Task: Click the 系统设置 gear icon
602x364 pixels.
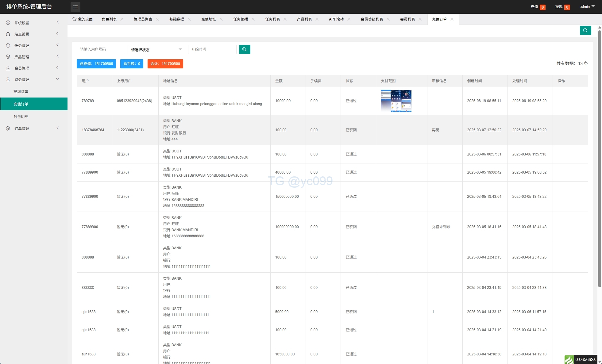Action: pos(8,23)
